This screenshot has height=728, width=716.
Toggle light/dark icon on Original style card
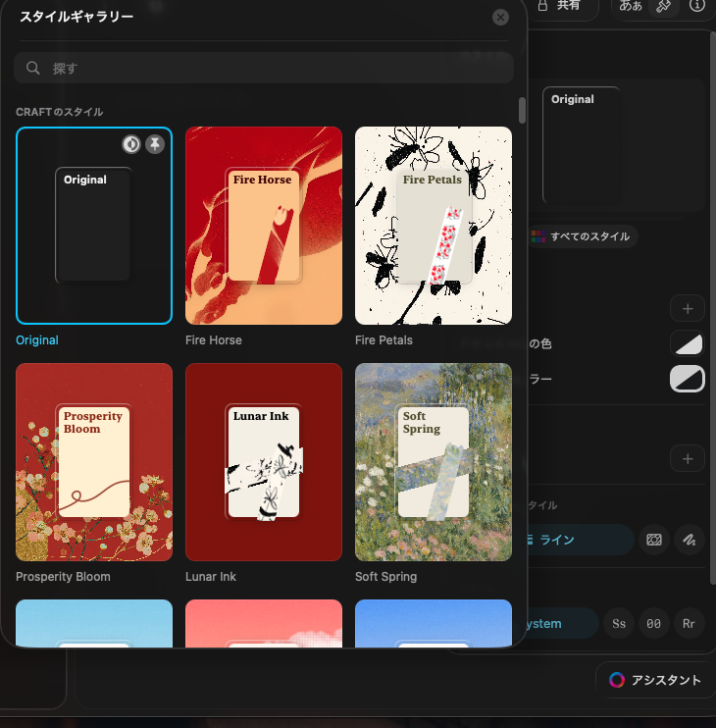coord(131,145)
